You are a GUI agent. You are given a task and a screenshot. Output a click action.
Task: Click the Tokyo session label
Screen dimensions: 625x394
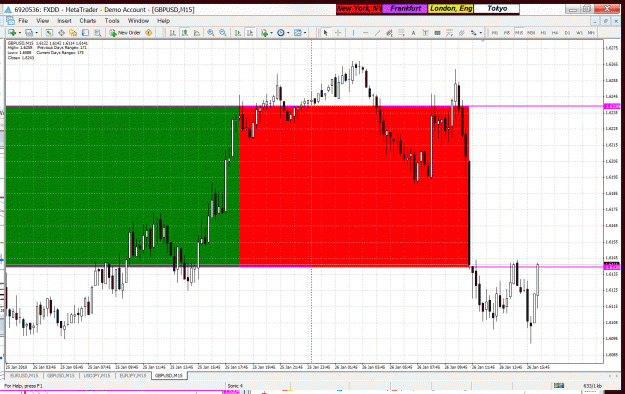497,8
